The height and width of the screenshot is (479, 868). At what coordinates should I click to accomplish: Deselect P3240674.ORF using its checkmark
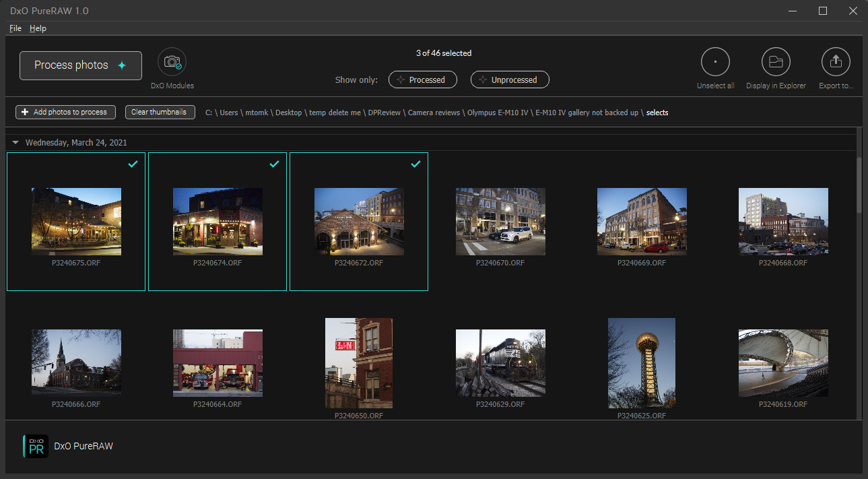point(274,164)
